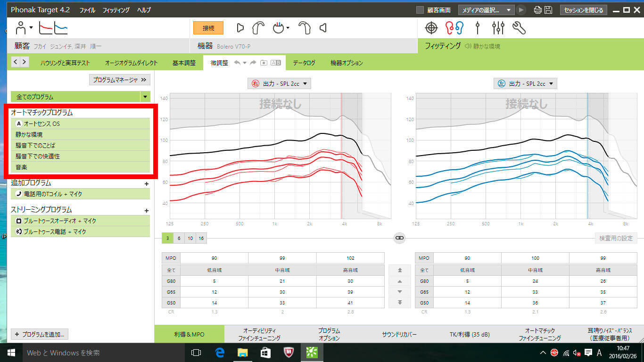Click the left-pointing speaker icon
The width and height of the screenshot is (644, 362).
coord(323,28)
